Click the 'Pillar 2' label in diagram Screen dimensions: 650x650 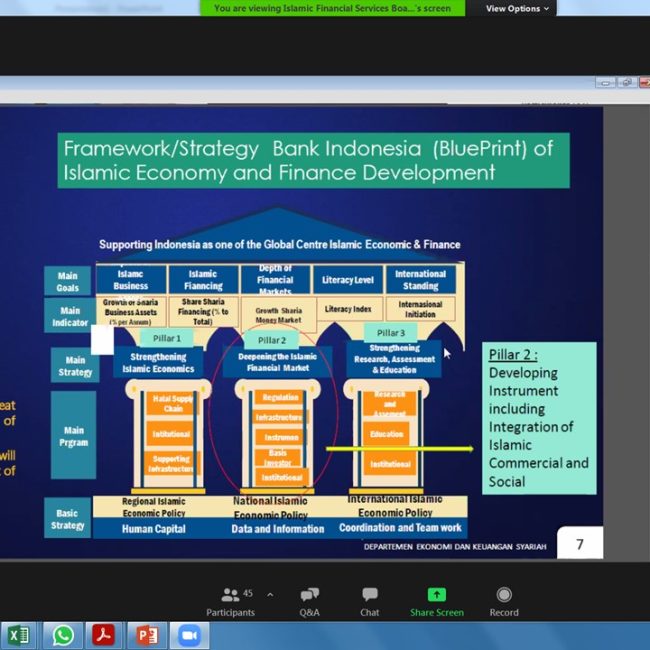[x=272, y=340]
